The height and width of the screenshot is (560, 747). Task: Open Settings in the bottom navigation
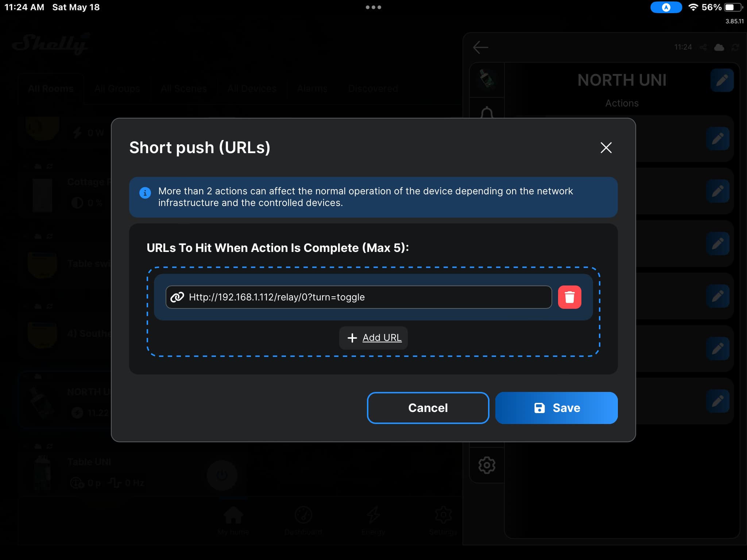pos(443,521)
